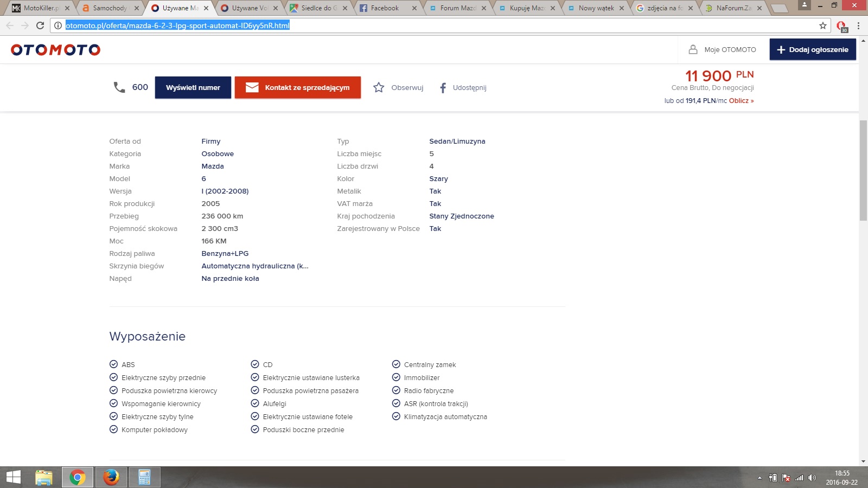The image size is (868, 488).
Task: Reload the page with refresh icon
Action: [40, 25]
